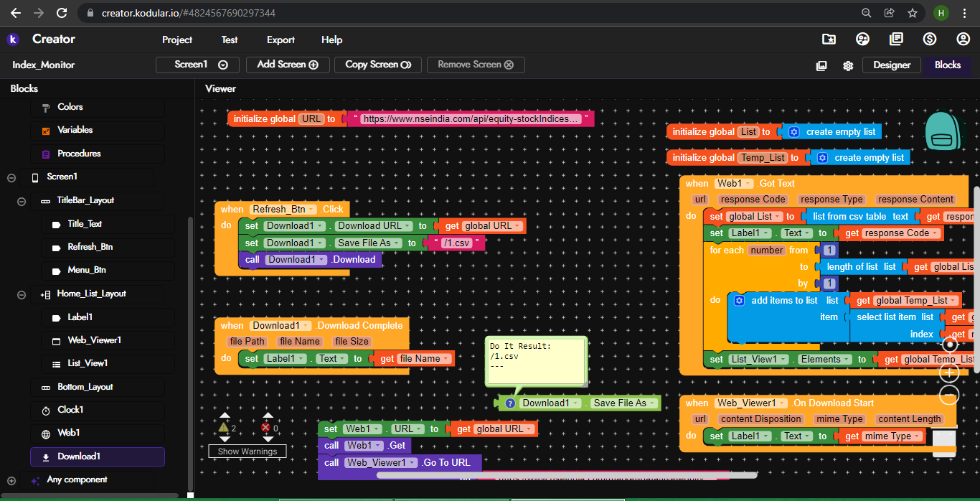980x501 pixels.
Task: Click the Add Screen button
Action: pos(288,65)
